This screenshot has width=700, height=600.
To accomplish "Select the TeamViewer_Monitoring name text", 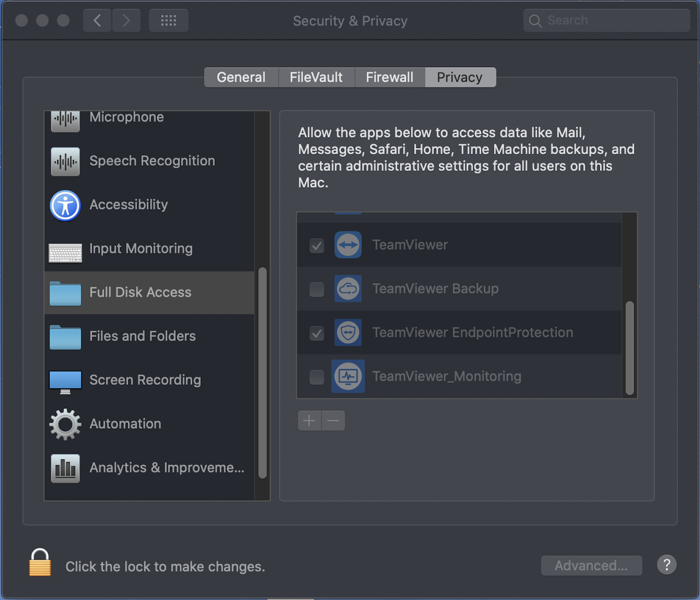I will pyautogui.click(x=447, y=376).
